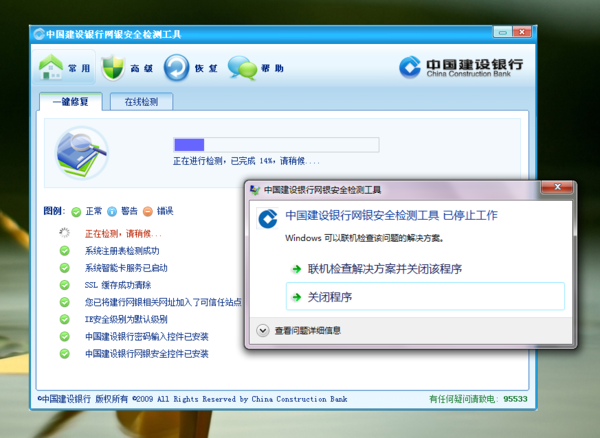Screen dimensions: 600x438
Task: Click the IE安全级别为默认级别 result text
Action: 126,319
